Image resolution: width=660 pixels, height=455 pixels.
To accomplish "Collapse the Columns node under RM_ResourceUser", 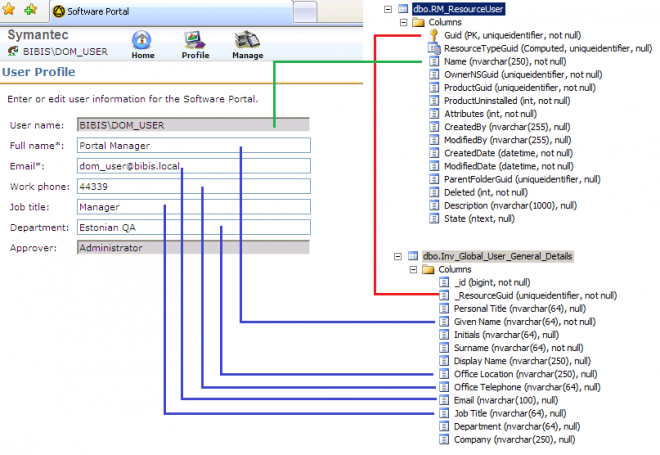I will (x=403, y=22).
